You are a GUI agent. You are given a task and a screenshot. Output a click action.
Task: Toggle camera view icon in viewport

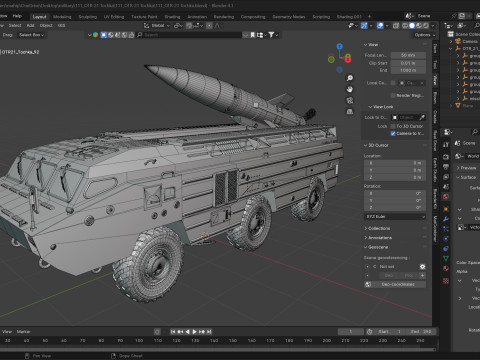point(350,100)
